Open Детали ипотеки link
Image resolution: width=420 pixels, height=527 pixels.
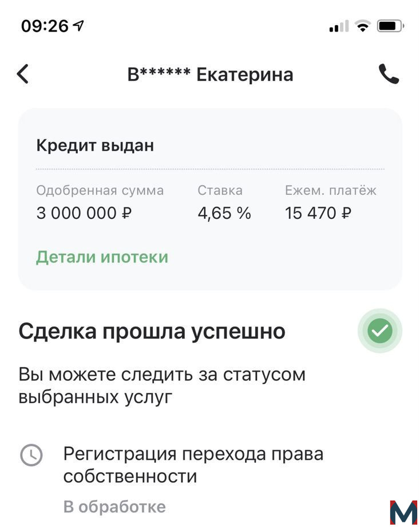coord(102,257)
